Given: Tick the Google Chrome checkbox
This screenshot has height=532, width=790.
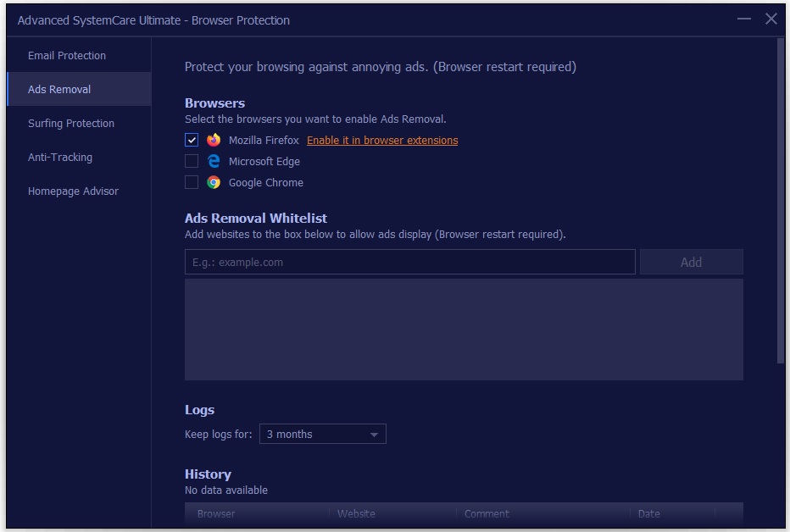Looking at the screenshot, I should pyautogui.click(x=192, y=183).
